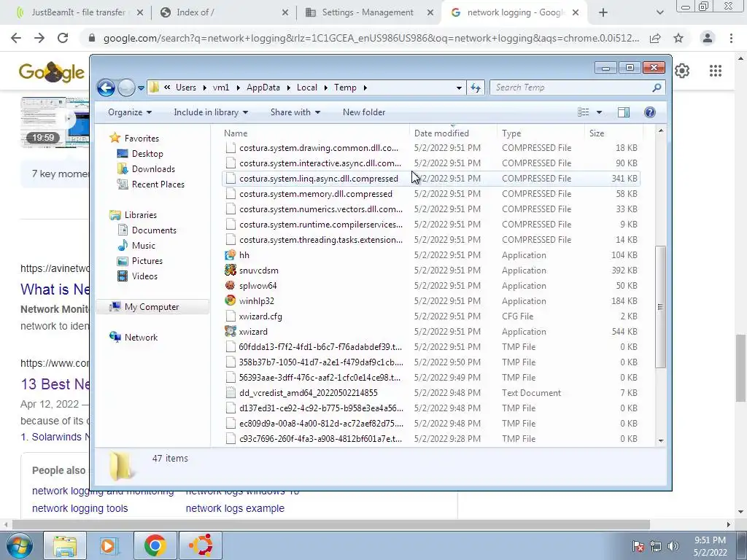747x560 pixels.
Task: Go back in the Explorer window
Action: coord(106,87)
